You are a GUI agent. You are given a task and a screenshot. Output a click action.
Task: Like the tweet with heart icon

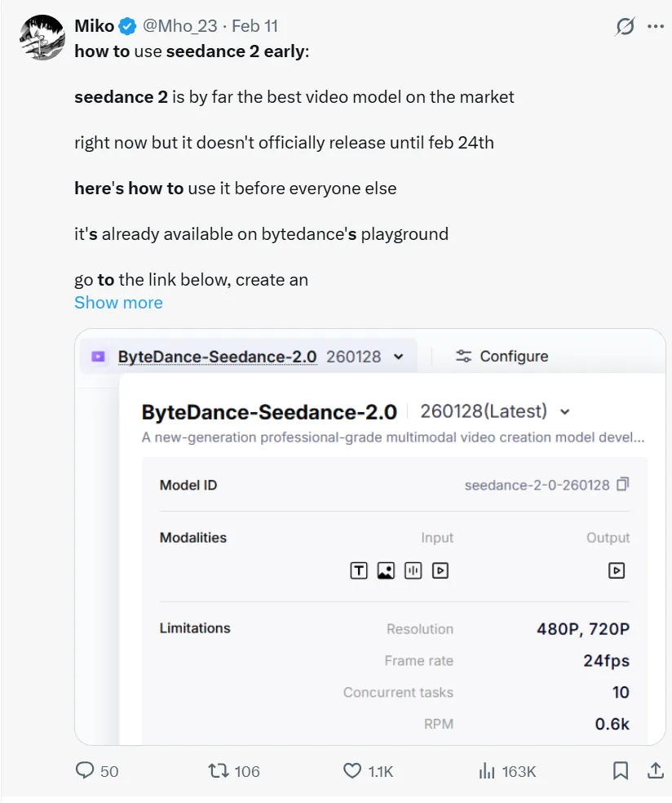pos(351,770)
